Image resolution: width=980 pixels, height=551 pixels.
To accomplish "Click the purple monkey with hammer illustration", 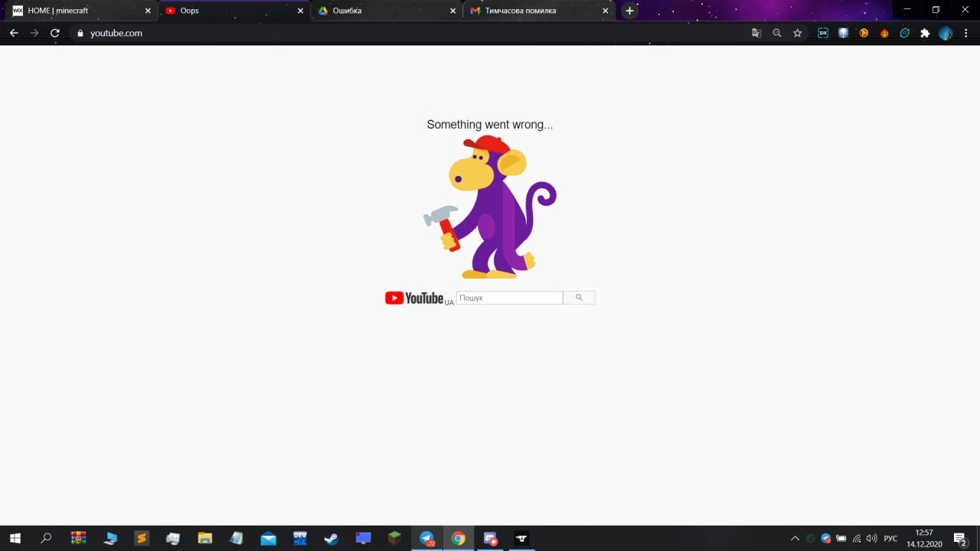I will click(490, 207).
